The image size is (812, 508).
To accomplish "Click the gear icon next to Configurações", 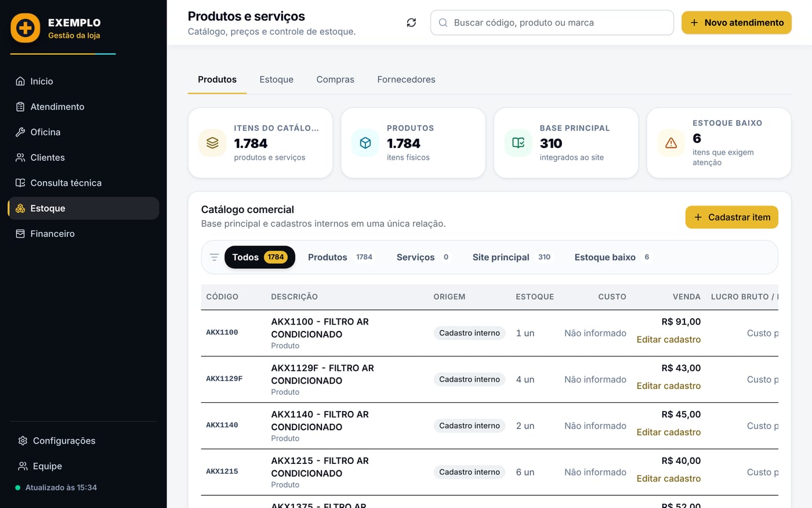I will tap(23, 441).
